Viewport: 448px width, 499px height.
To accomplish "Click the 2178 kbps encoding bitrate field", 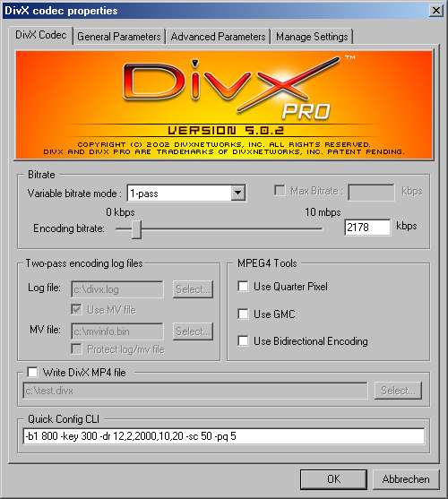I will pos(367,228).
